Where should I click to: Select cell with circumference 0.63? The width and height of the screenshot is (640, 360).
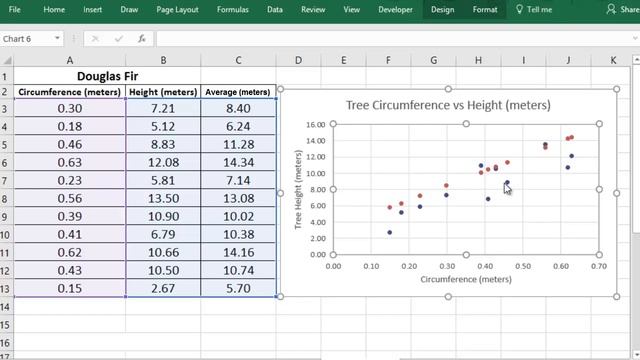click(x=70, y=162)
